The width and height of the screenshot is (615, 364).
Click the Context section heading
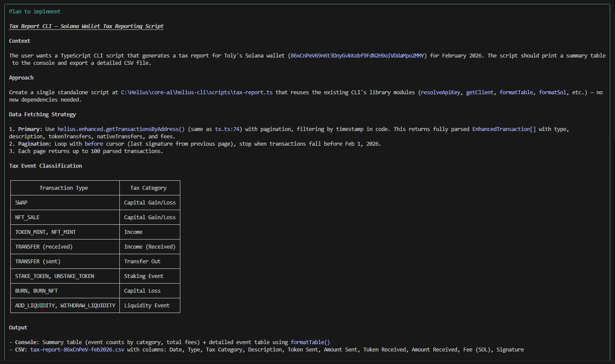point(19,41)
